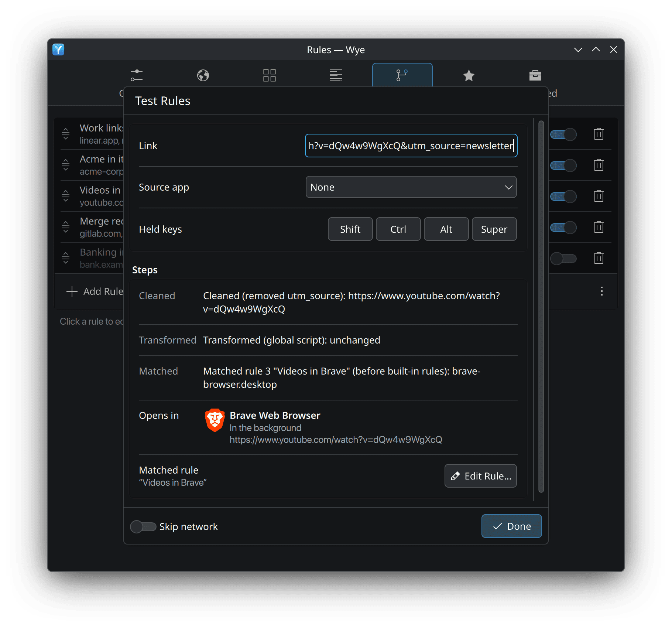Toggle the Super held key
The height and width of the screenshot is (628, 672).
pyautogui.click(x=494, y=229)
